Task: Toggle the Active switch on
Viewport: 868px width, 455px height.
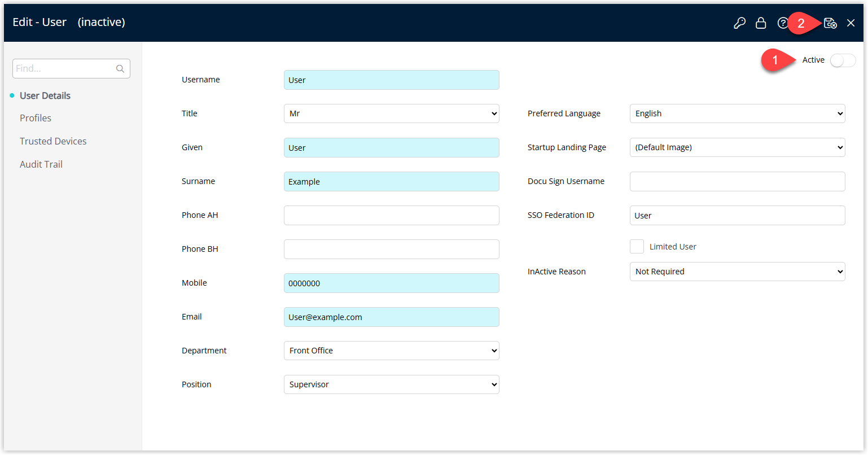Action: (843, 60)
